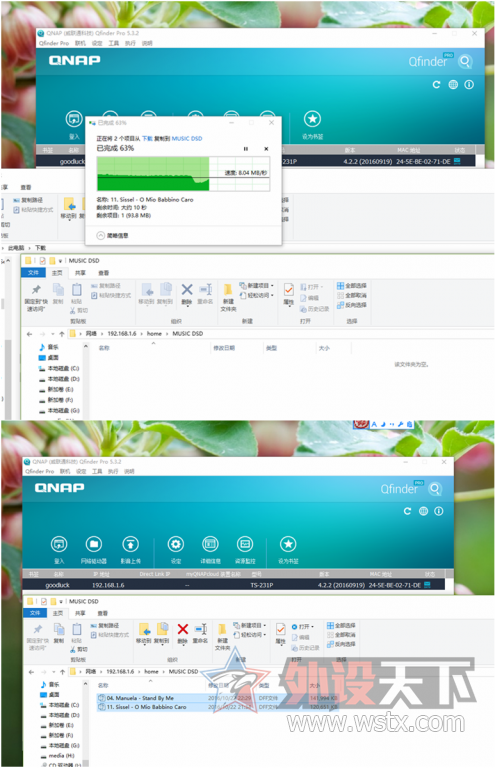The image size is (495, 768).
Task: Expand 新建项目 dropdown in the empty-folder window
Action: coord(257,285)
